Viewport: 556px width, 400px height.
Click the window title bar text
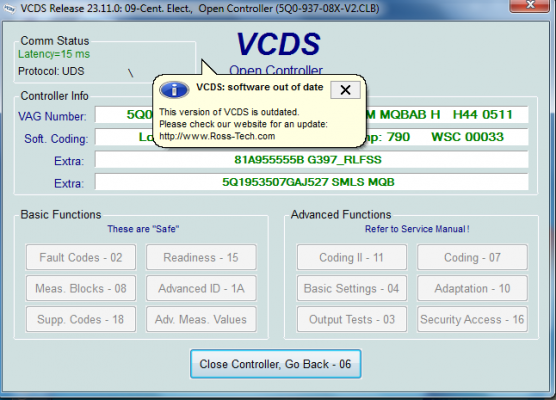(x=200, y=8)
